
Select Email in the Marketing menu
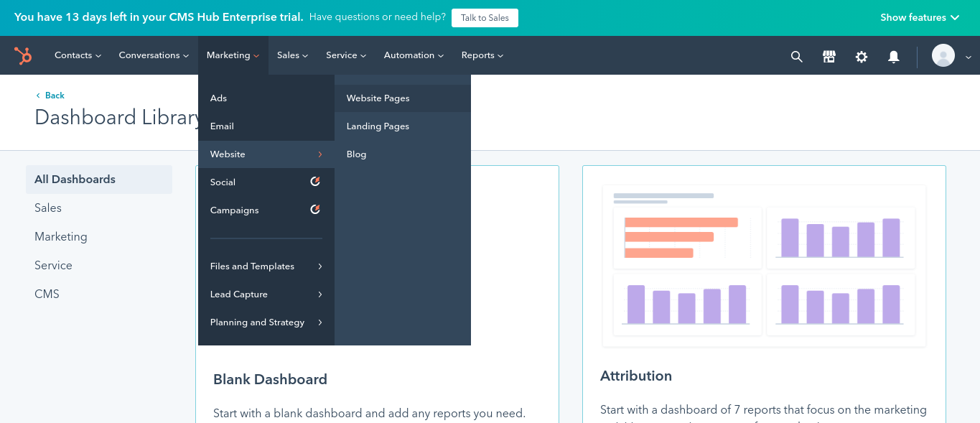(266, 126)
